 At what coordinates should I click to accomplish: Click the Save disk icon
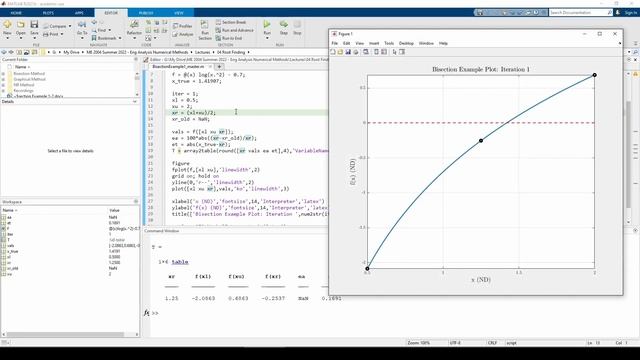click(x=34, y=24)
